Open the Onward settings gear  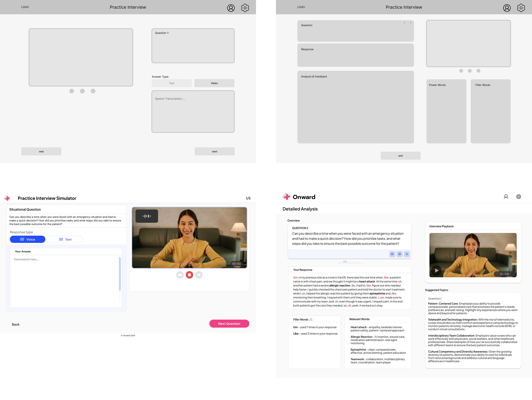(519, 197)
